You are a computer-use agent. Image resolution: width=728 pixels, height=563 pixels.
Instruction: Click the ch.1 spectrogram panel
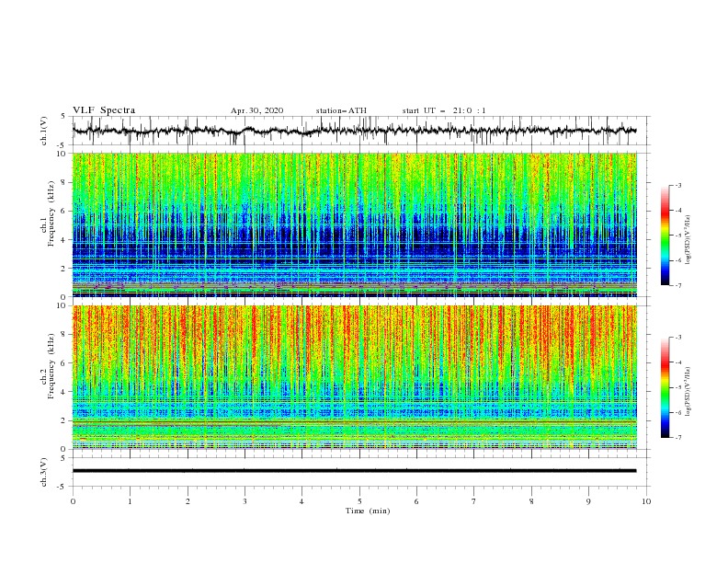(x=354, y=224)
